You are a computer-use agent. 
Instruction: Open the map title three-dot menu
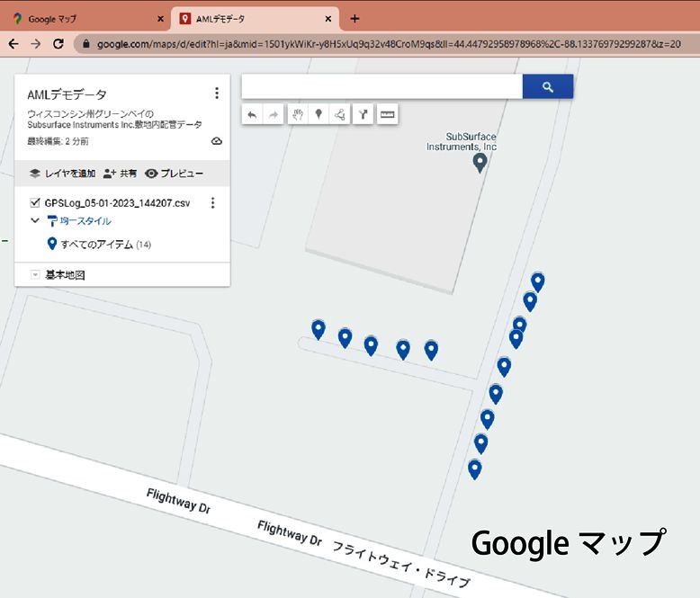[x=217, y=94]
